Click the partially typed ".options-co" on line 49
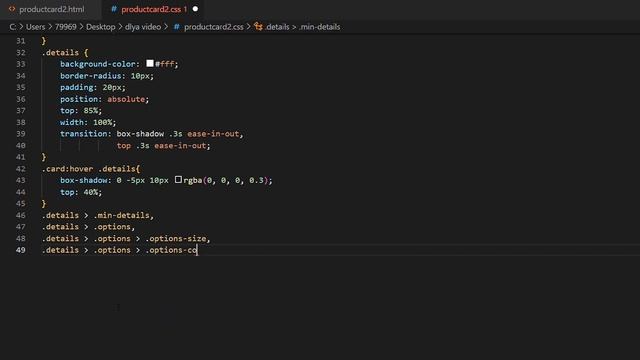The width and height of the screenshot is (640, 360). click(171, 250)
